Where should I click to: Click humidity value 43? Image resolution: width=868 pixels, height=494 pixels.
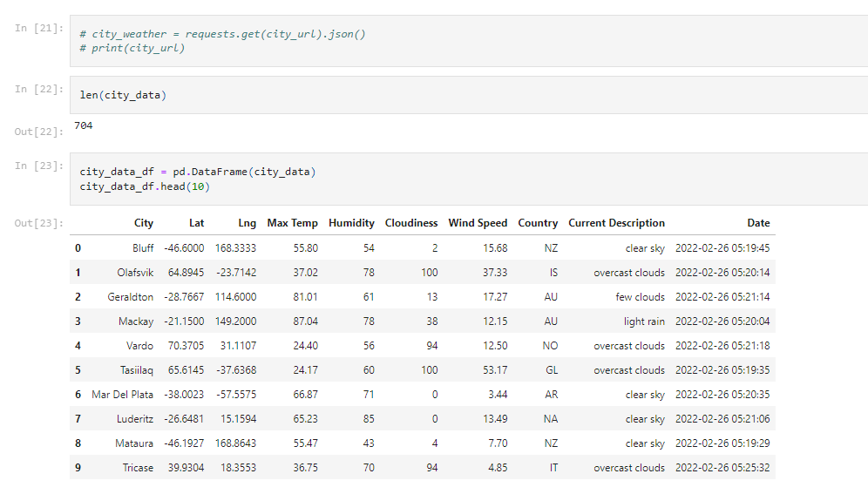point(369,443)
